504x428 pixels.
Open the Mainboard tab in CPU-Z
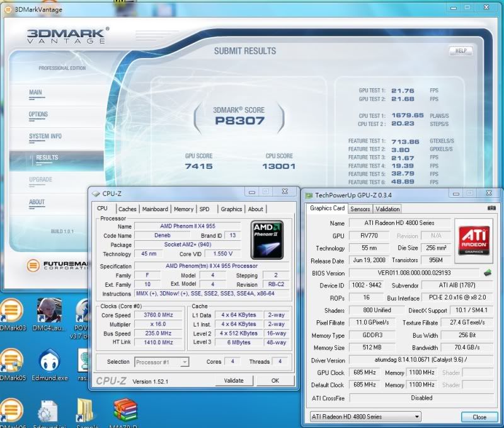click(155, 209)
